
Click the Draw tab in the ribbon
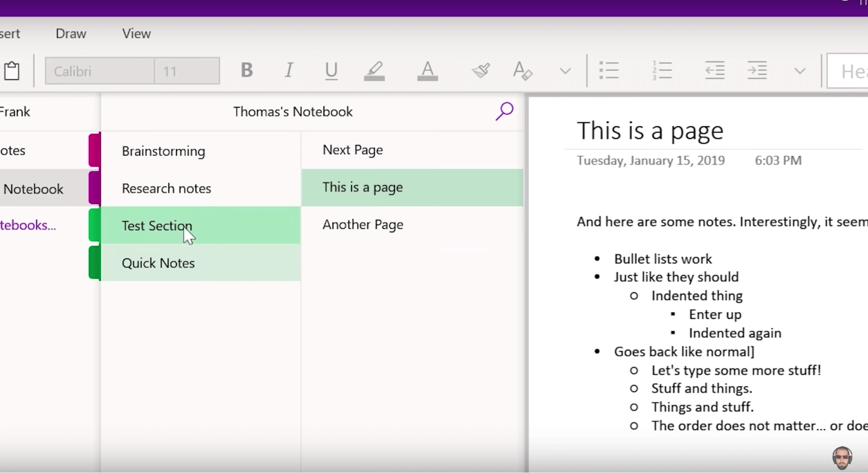[x=70, y=33]
